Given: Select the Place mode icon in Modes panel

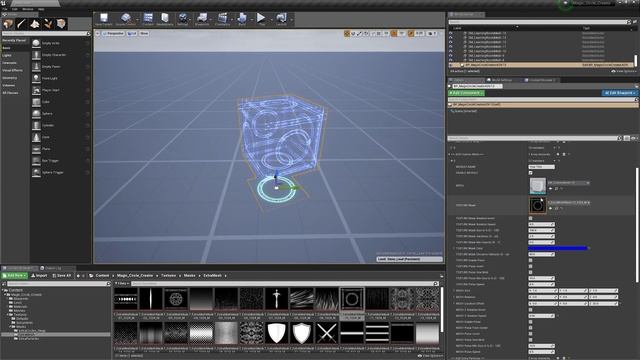Looking at the screenshot, I should coord(8,24).
